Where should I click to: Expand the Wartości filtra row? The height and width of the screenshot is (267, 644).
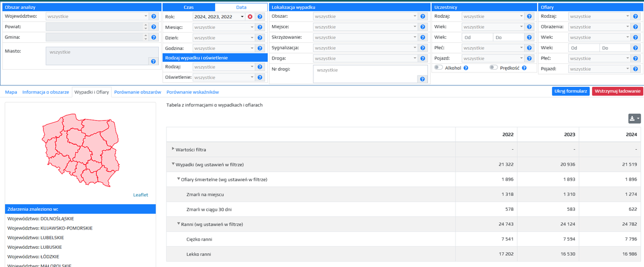point(173,149)
